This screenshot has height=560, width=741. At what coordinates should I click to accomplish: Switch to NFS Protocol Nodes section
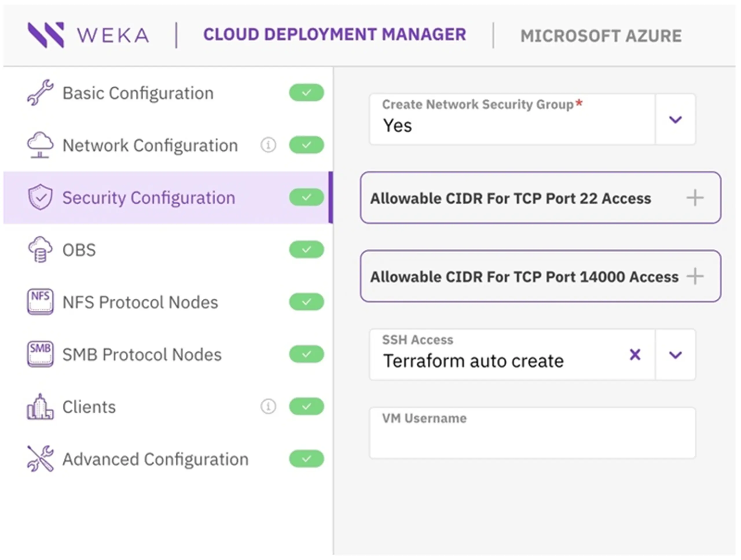click(168, 302)
